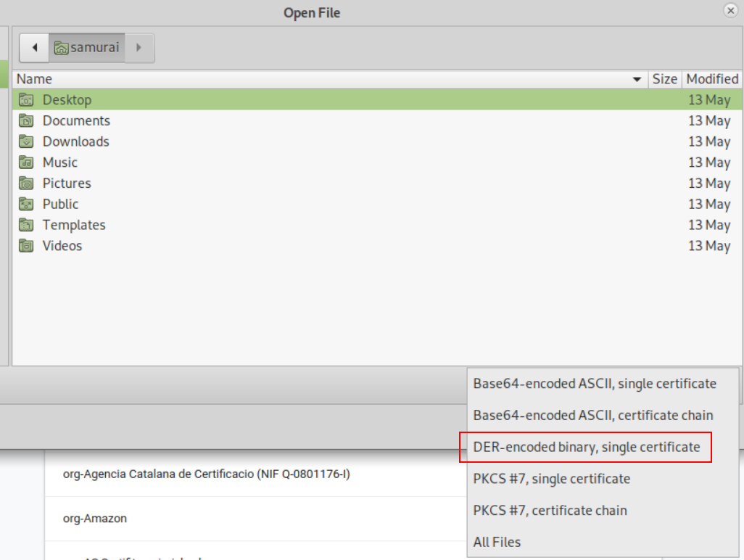The height and width of the screenshot is (560, 744).
Task: Open the Music folder icon
Action: pyautogui.click(x=25, y=162)
